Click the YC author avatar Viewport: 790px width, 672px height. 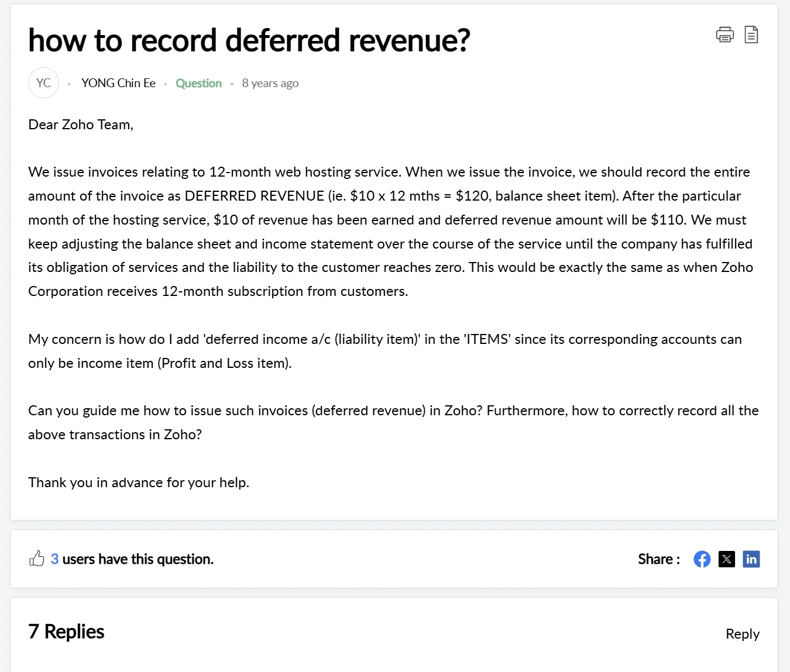click(43, 83)
